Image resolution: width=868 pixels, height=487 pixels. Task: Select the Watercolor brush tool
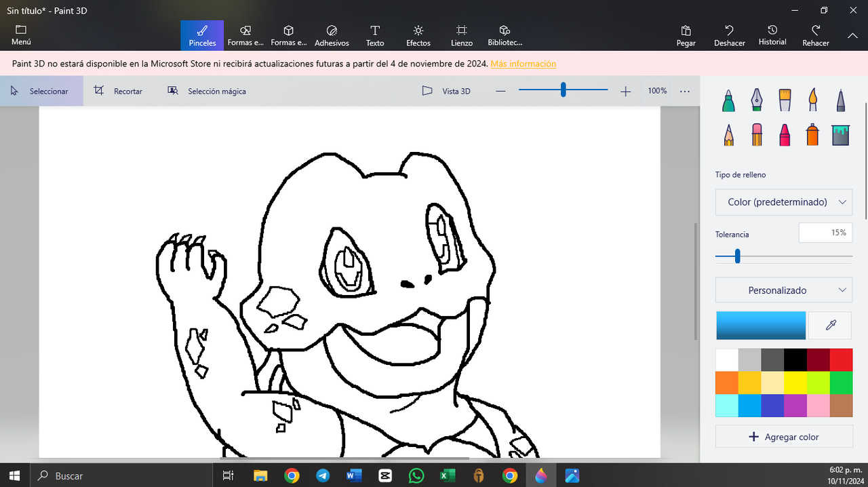coord(812,100)
